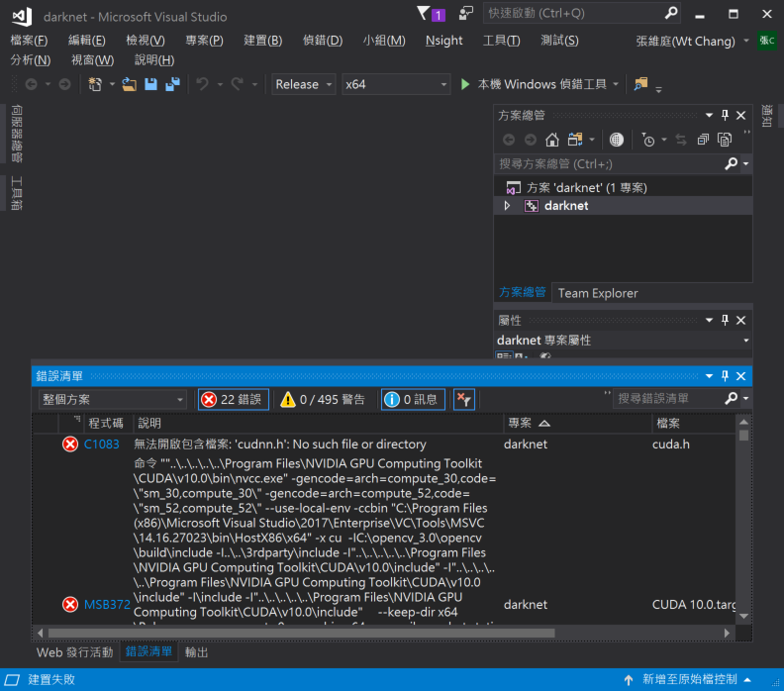Viewport: 784px width, 691px height.
Task: Click the new project toolbar icon
Action: 95,84
